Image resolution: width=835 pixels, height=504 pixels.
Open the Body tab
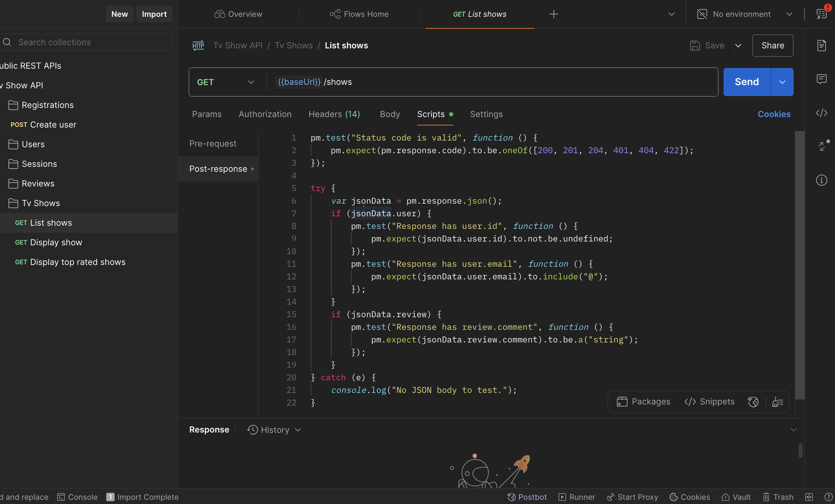pyautogui.click(x=390, y=114)
